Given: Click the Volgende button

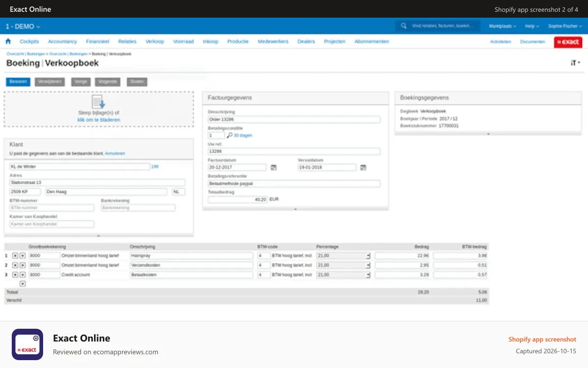Looking at the screenshot, I should pos(107,82).
